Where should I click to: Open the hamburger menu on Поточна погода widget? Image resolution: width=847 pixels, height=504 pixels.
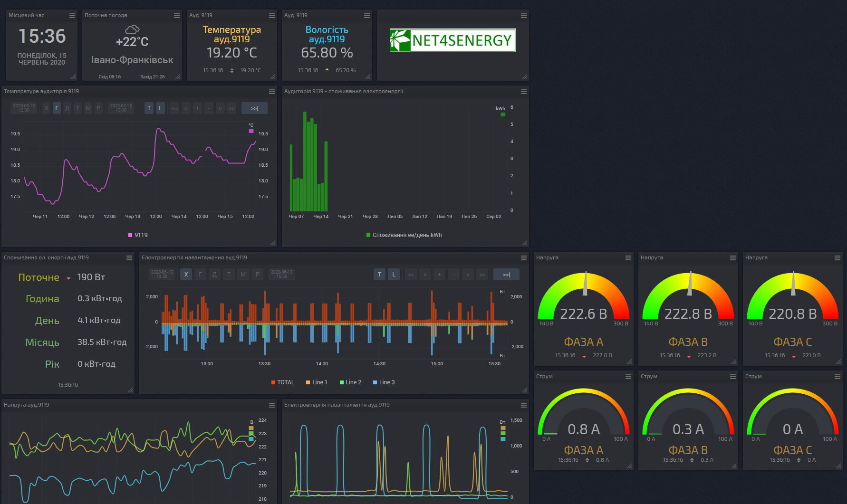177,16
